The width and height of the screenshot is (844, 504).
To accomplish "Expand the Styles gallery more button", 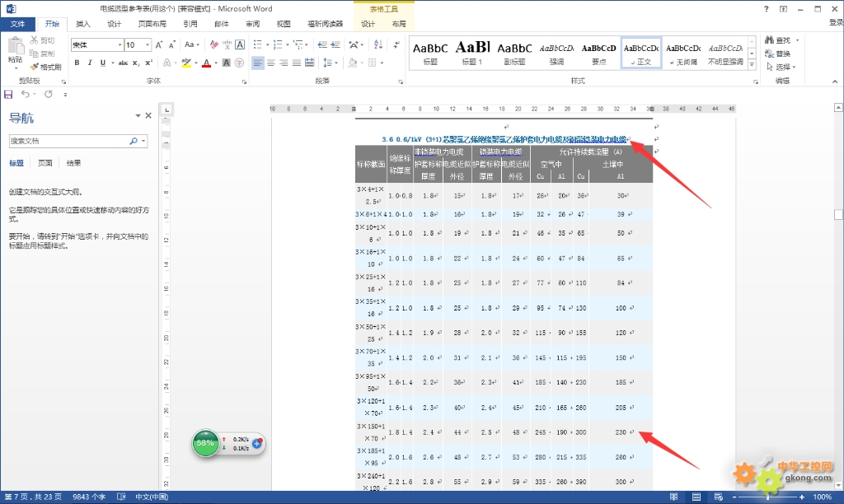I will 752,65.
